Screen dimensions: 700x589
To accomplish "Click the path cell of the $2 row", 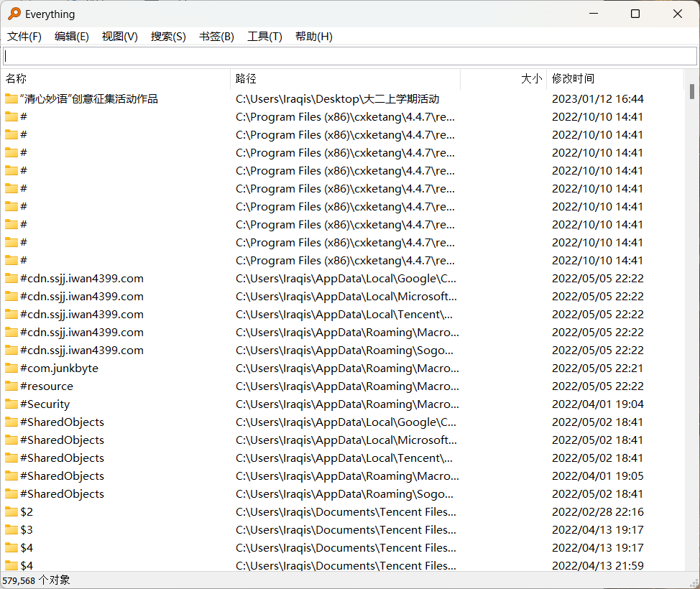I will pyautogui.click(x=346, y=512).
